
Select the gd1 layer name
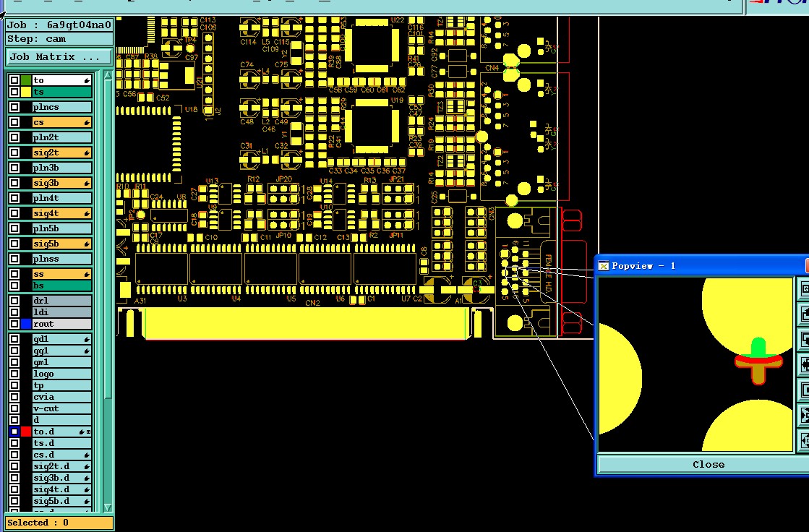pos(62,339)
